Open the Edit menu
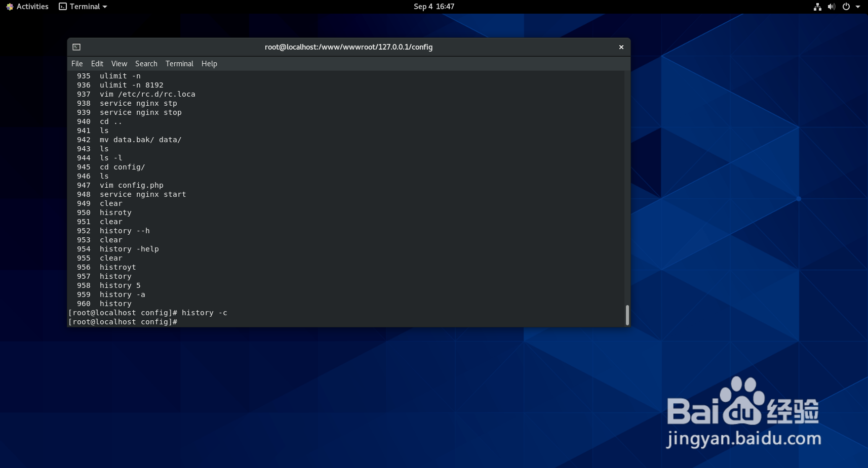The width and height of the screenshot is (868, 468). (97, 64)
